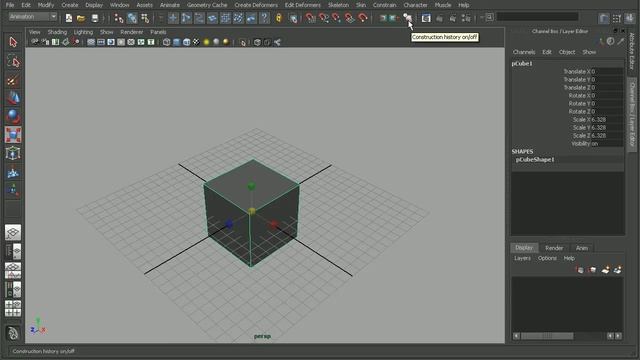The height and width of the screenshot is (360, 640).
Task: Enable snap to points magnet
Action: 336,18
